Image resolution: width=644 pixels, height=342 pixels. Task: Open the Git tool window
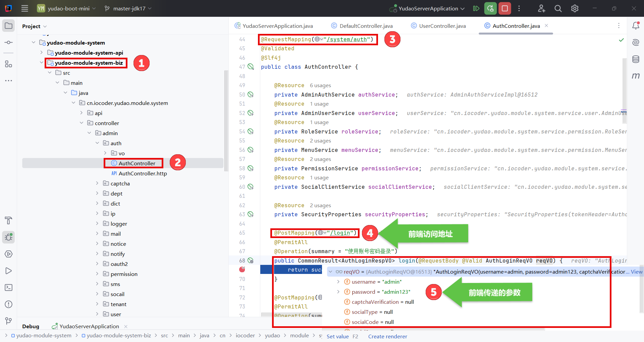coord(8,321)
